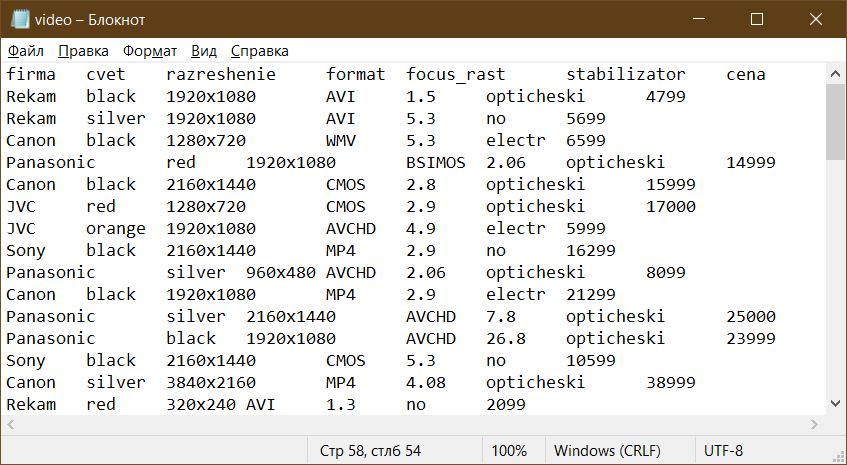Open the Правка menu
The image size is (847, 465).
click(x=83, y=51)
